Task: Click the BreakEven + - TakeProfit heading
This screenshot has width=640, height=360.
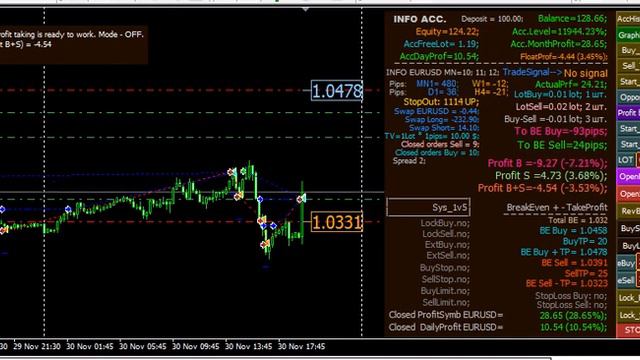Action: coord(557,207)
